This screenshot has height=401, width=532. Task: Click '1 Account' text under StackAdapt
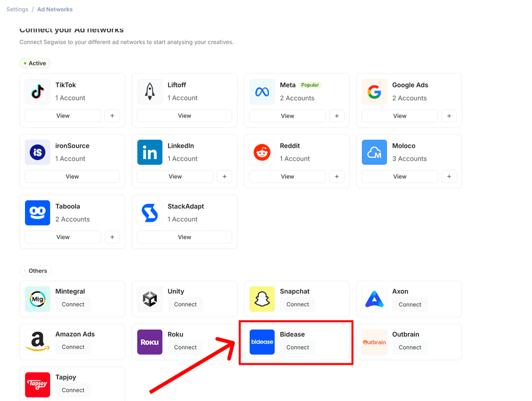(x=182, y=220)
